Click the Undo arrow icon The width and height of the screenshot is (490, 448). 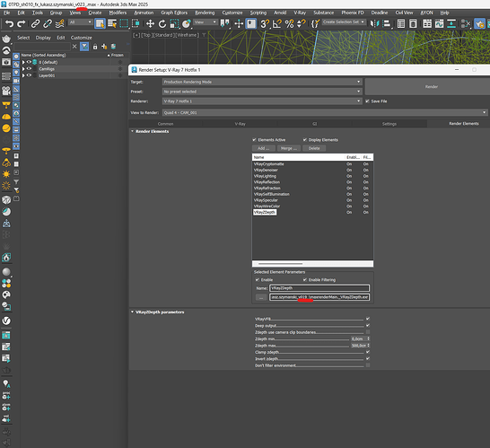[9, 23]
